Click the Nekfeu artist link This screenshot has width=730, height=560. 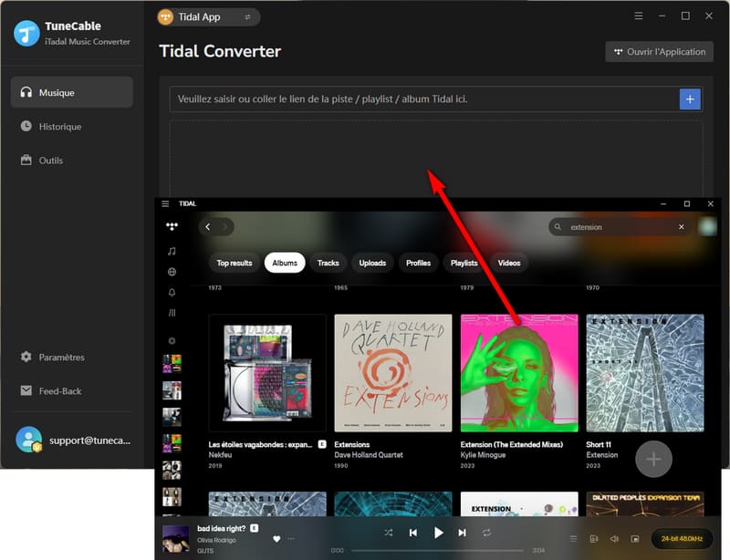pos(220,455)
